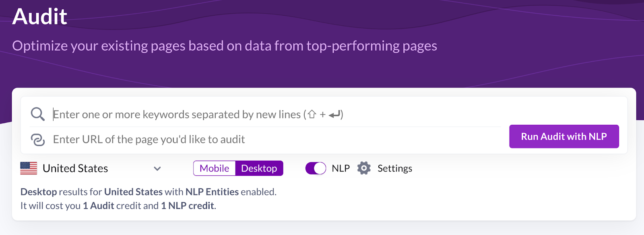Image resolution: width=644 pixels, height=235 pixels.
Task: Expand the country chevron arrow
Action: click(x=157, y=169)
